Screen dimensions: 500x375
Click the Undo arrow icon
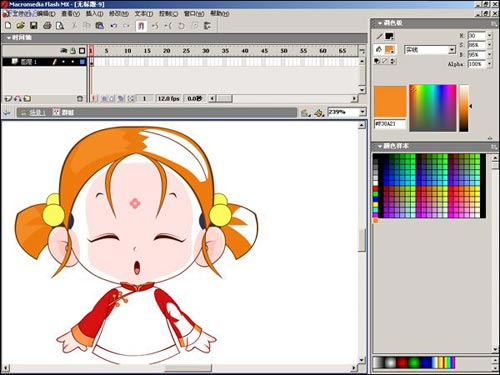click(x=114, y=26)
